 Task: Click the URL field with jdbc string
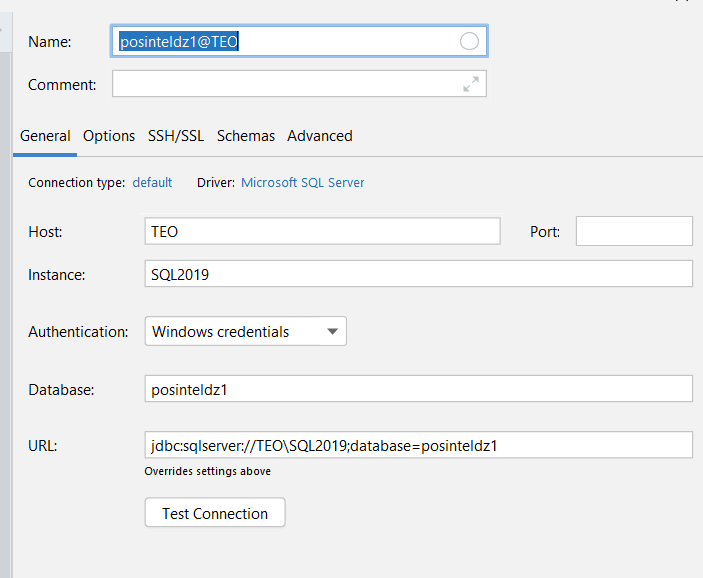tap(418, 445)
